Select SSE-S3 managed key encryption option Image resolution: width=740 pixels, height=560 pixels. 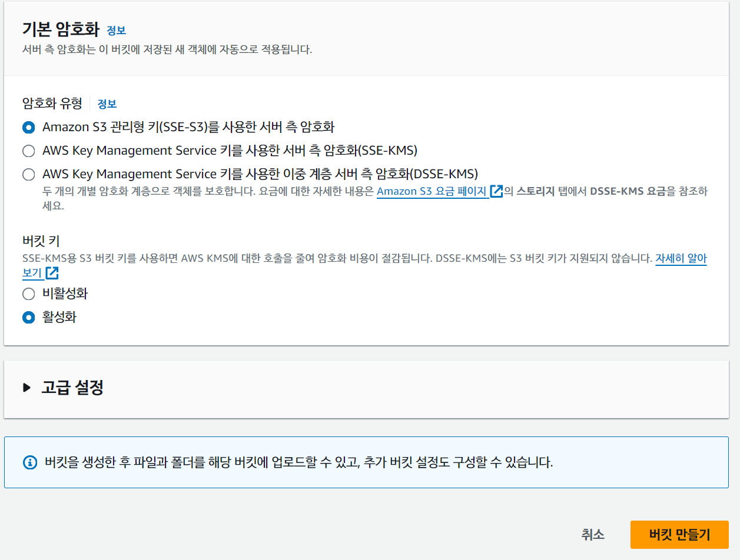click(x=28, y=127)
